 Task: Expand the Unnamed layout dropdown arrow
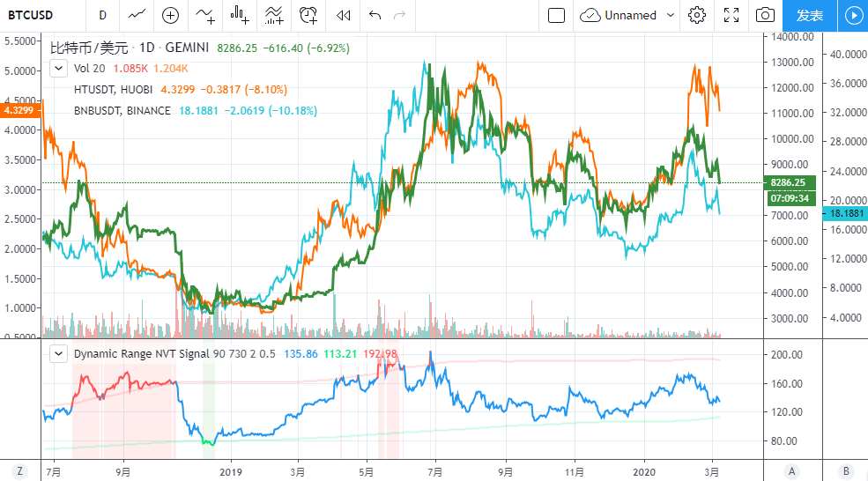[671, 16]
